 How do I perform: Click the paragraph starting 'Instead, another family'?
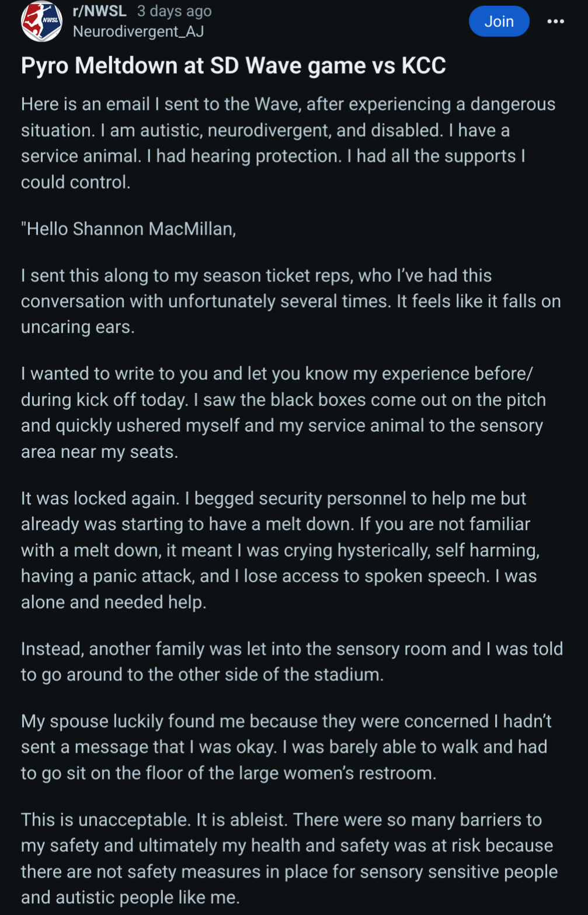coord(292,662)
